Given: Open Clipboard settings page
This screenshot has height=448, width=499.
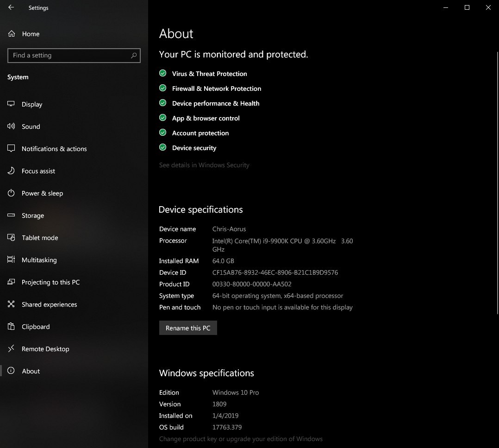Looking at the screenshot, I should click(x=36, y=327).
